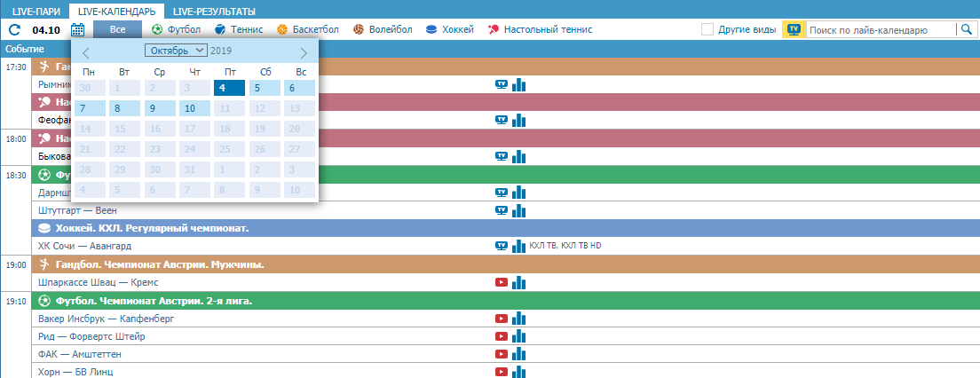Click the Событие column header

[x=25, y=49]
